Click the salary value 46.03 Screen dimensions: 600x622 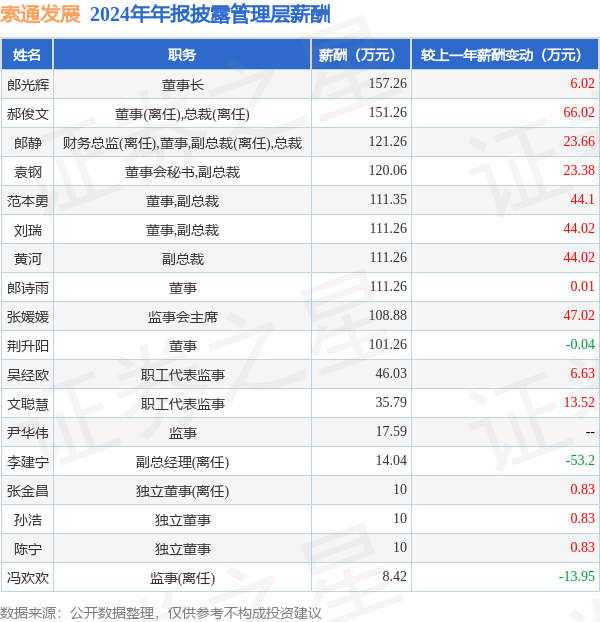coord(391,373)
